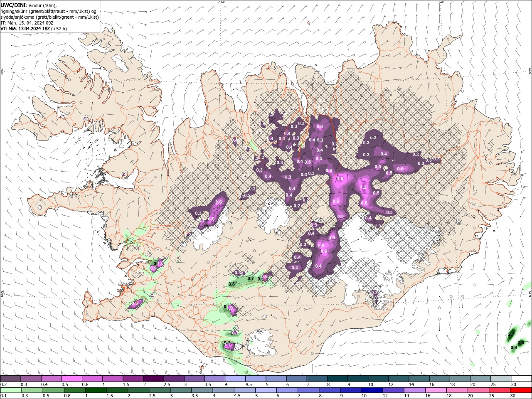
Task: Pick the bright red rain swatch above 30
Action: (x=520, y=390)
